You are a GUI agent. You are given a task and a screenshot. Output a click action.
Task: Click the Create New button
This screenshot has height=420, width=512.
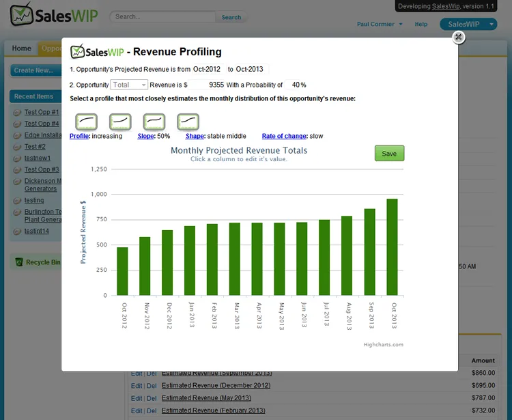(36, 70)
